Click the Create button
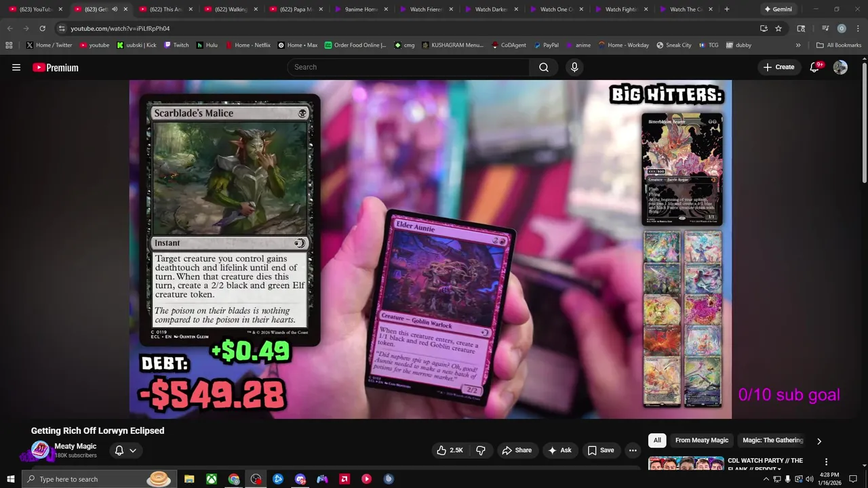This screenshot has width=868, height=488. pos(778,67)
